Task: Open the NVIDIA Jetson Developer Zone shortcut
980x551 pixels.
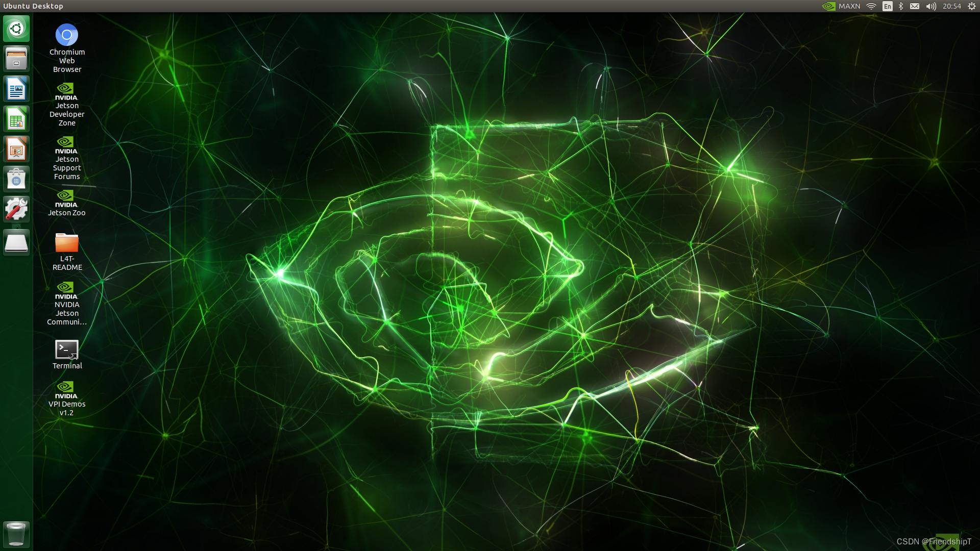Action: coord(67,92)
